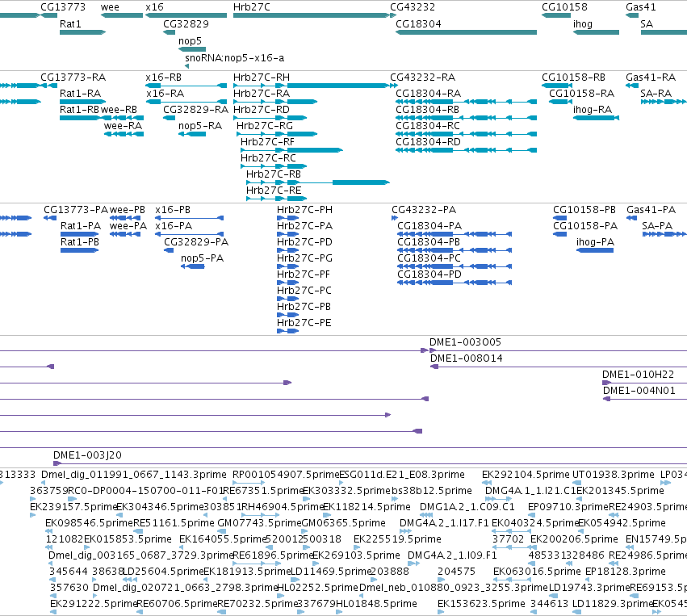Screen dimensions: 687x616
Task: Select the Hrb27C gene bar
Action: click(x=312, y=15)
